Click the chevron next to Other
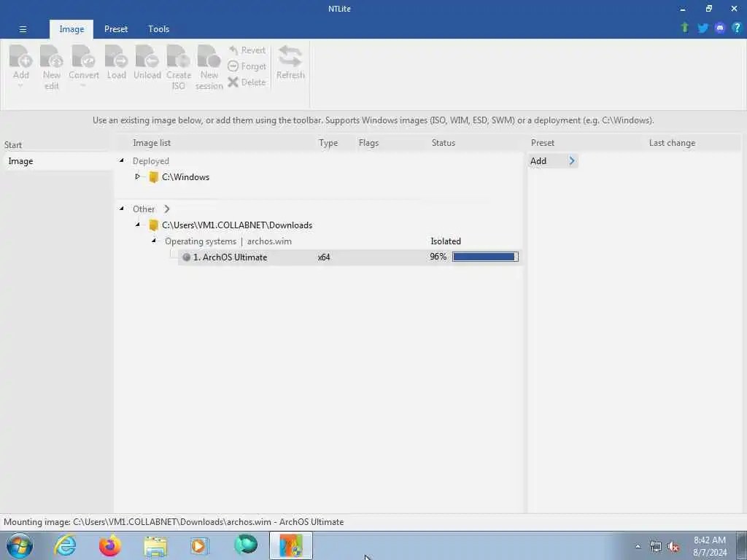Viewport: 747px width, 560px height. click(167, 209)
